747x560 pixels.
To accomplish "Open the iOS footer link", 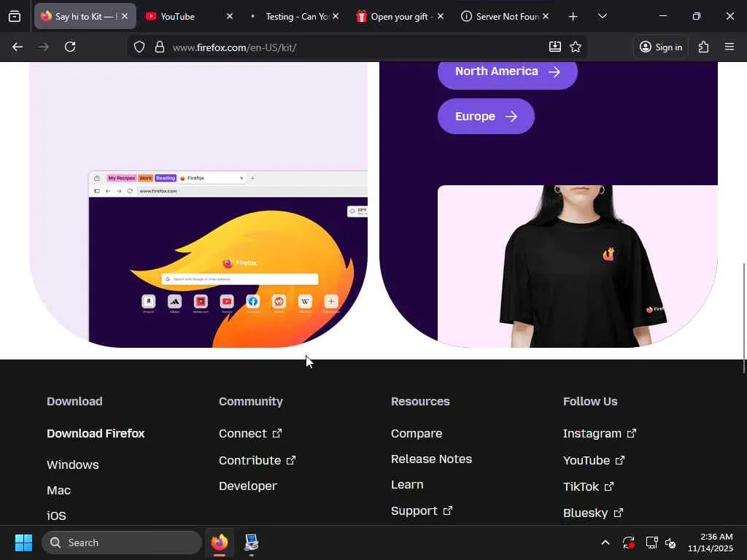I will coord(56,516).
